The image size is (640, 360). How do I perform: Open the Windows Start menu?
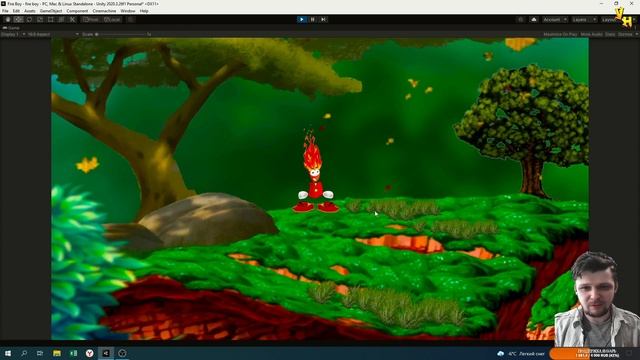8,353
